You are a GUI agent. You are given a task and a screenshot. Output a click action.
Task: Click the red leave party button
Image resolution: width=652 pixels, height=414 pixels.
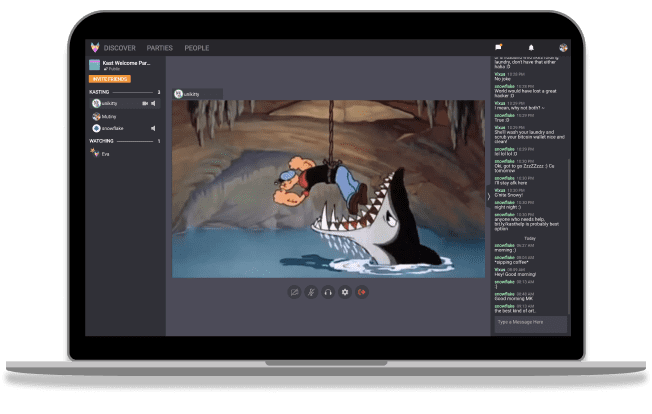point(362,292)
